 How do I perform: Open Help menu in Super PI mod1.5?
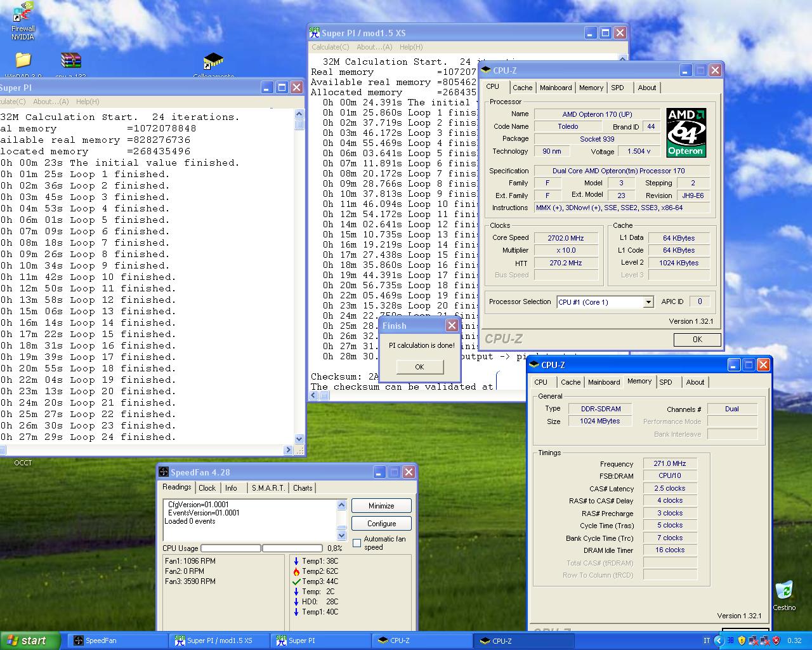[x=410, y=47]
